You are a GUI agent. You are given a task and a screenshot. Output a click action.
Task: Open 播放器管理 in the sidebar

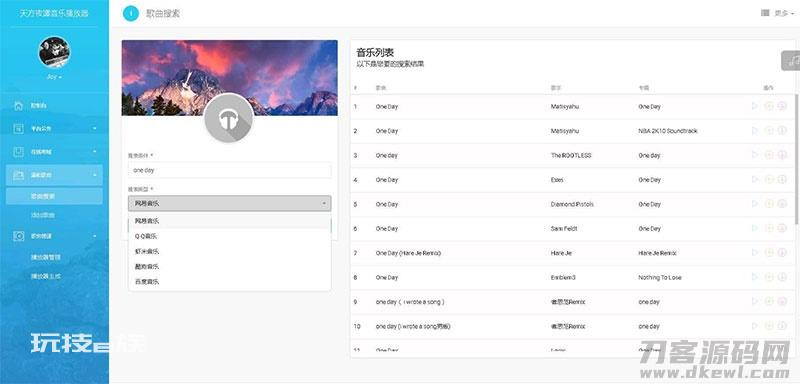(46, 258)
